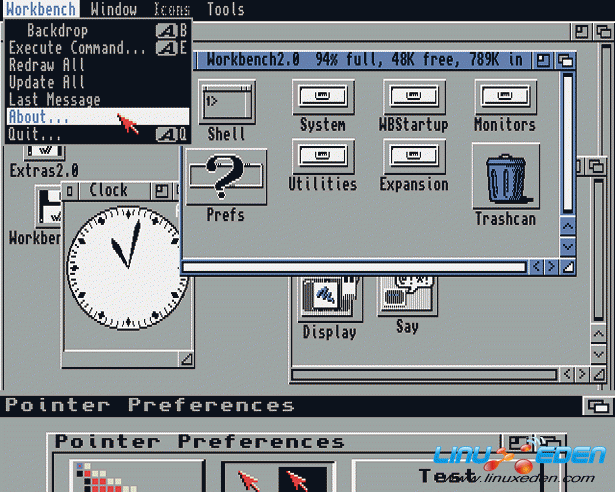Open the Icons menu

click(x=172, y=9)
